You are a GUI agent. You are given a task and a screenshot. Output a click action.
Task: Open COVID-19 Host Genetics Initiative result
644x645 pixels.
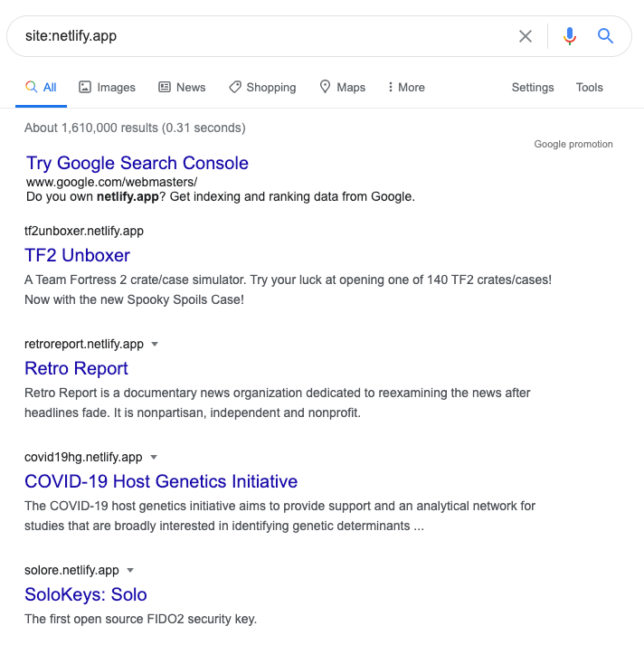coord(161,481)
